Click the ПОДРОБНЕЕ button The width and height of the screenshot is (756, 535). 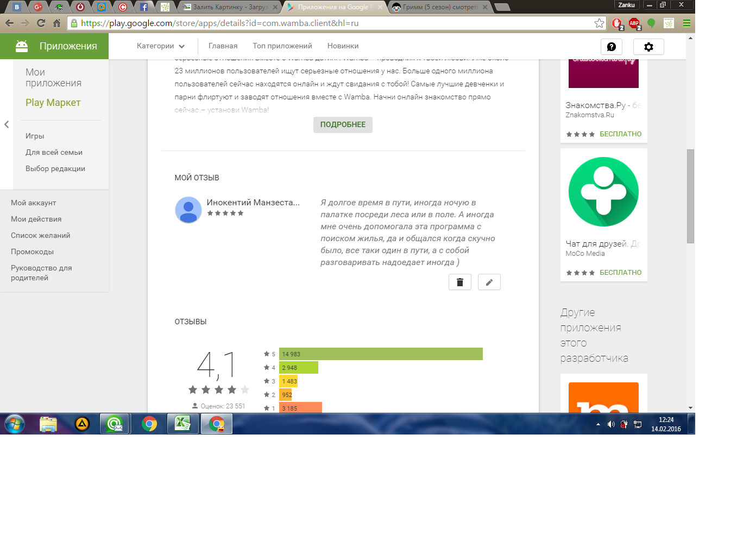[343, 125]
